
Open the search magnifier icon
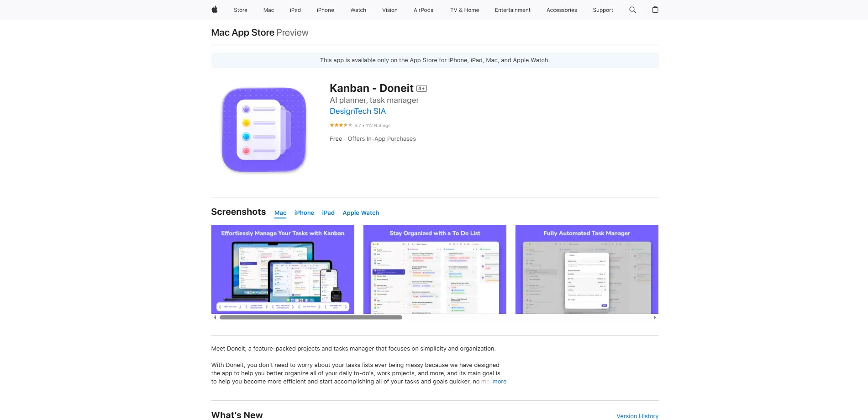pyautogui.click(x=632, y=10)
